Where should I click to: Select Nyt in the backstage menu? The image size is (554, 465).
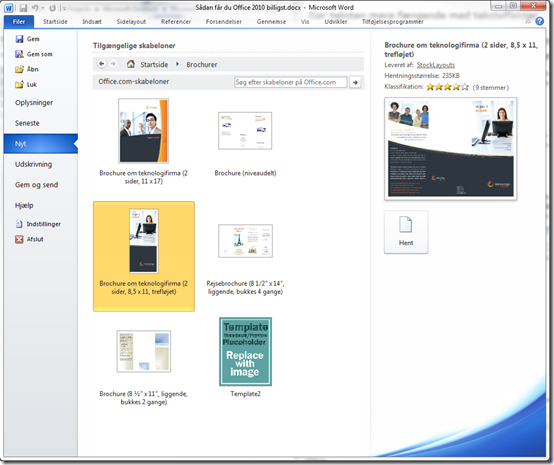tap(41, 143)
